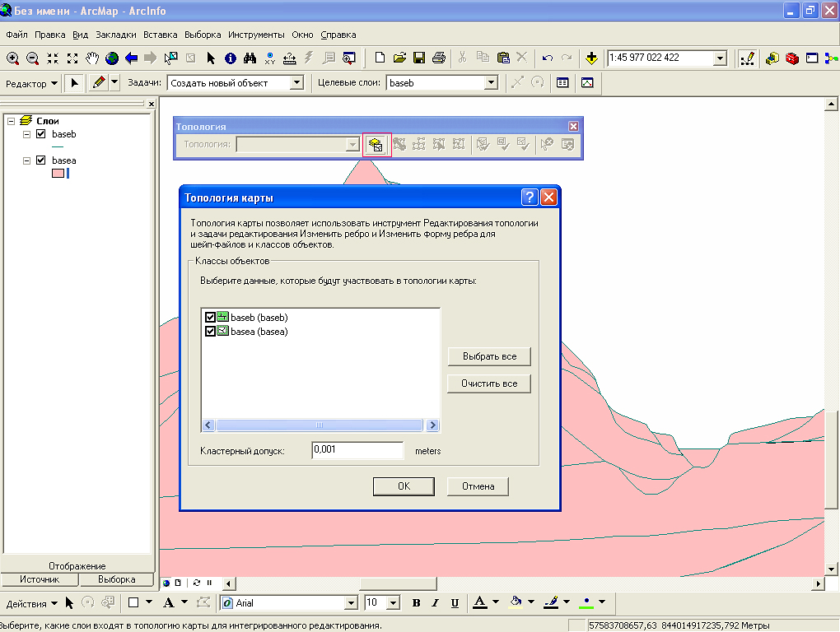Open ArcToolbox red icon

click(x=791, y=58)
